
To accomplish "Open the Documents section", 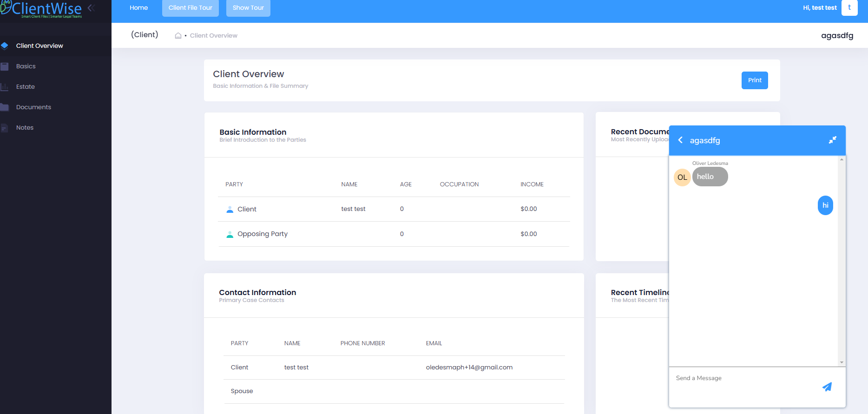I will (33, 107).
